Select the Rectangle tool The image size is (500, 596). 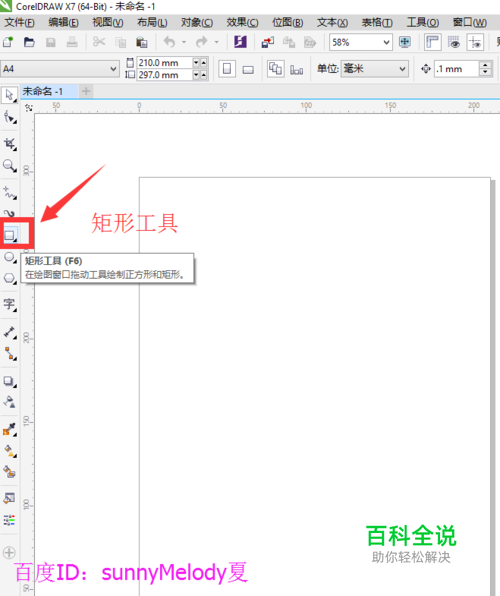[x=10, y=235]
